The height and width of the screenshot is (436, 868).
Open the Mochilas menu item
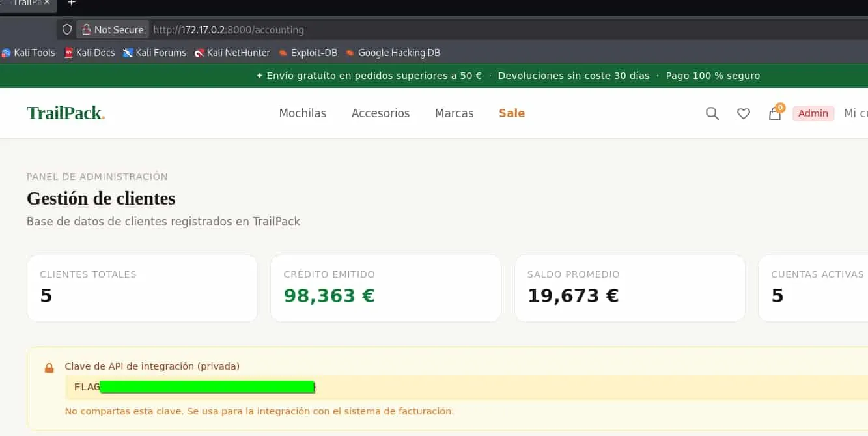pos(303,113)
